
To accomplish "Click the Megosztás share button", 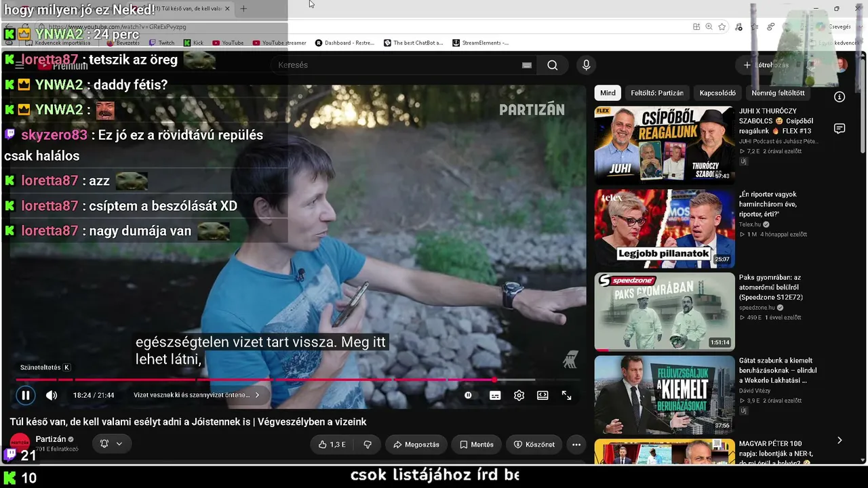I will 416,445.
